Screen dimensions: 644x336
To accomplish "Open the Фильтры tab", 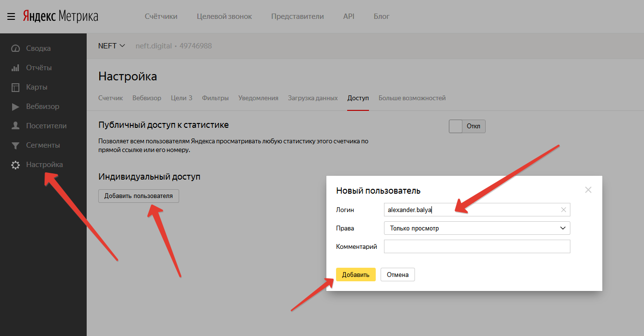I will [215, 98].
